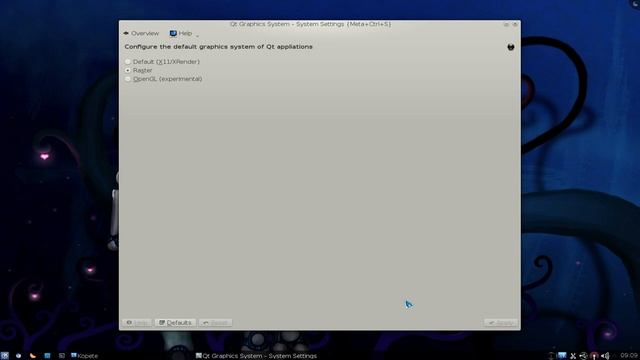The width and height of the screenshot is (640, 360).
Task: Open the KDE application launcher menu
Action: [4, 356]
